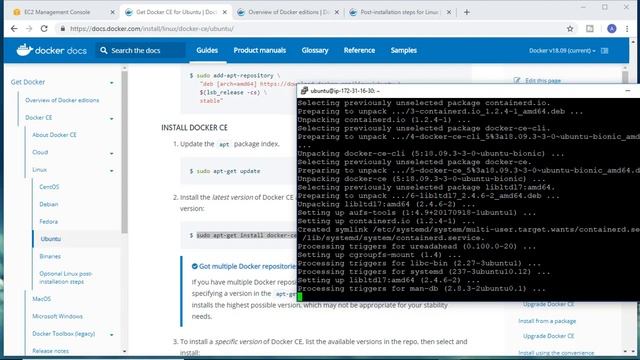Click the INSTALL DOCKER CE heading

point(194,128)
